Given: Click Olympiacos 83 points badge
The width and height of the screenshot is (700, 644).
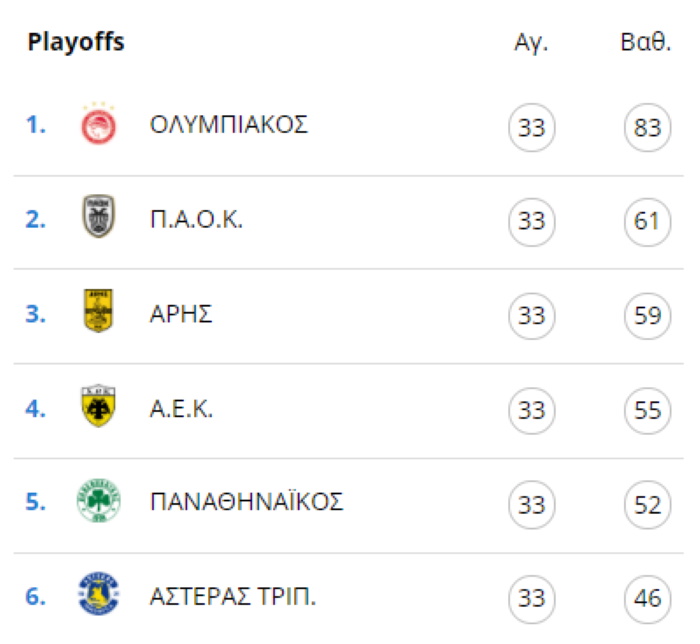Looking at the screenshot, I should pos(647,128).
